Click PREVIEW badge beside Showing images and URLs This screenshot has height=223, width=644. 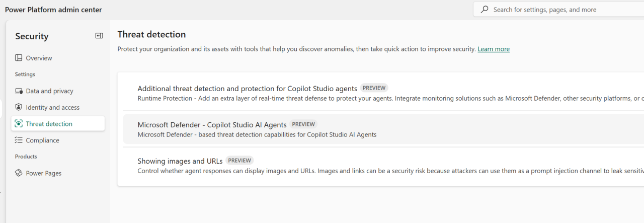point(239,161)
